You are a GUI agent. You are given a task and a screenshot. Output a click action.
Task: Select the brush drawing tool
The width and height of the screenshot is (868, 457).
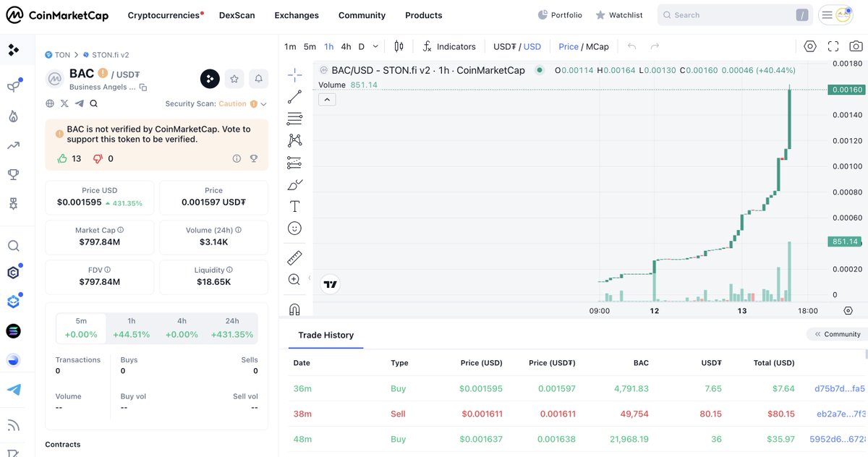[294, 184]
